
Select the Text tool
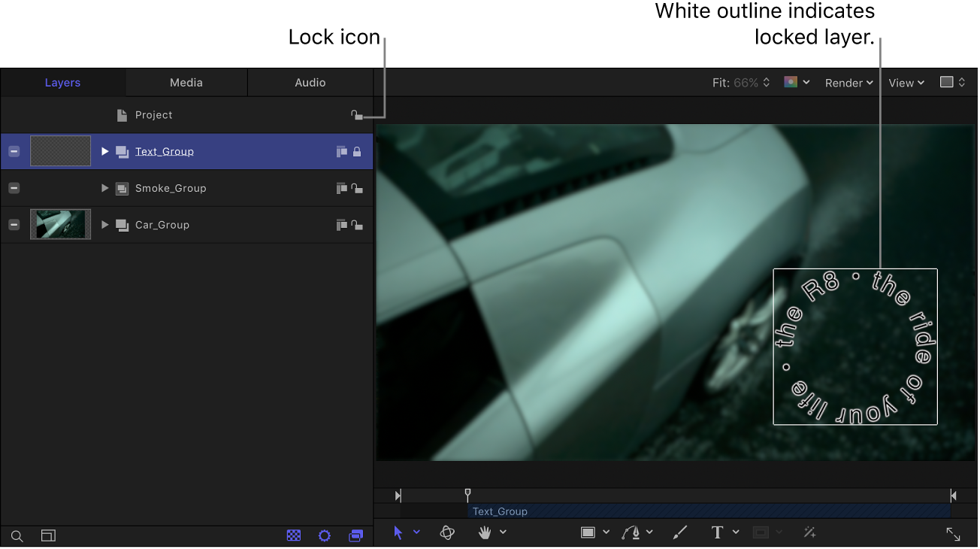click(x=716, y=532)
